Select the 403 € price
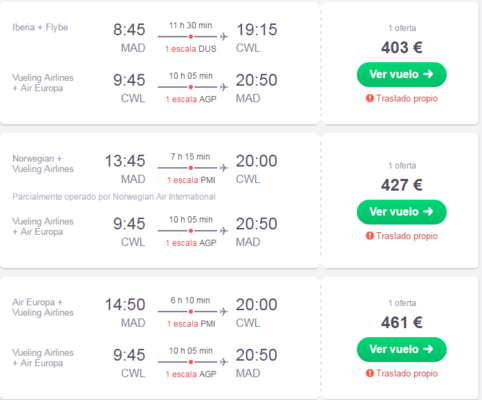 (402, 47)
